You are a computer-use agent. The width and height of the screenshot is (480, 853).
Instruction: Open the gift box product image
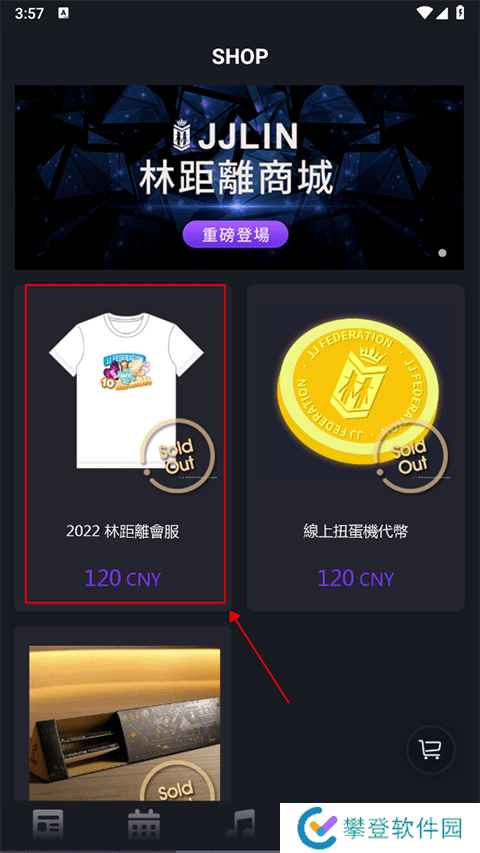[x=125, y=723]
